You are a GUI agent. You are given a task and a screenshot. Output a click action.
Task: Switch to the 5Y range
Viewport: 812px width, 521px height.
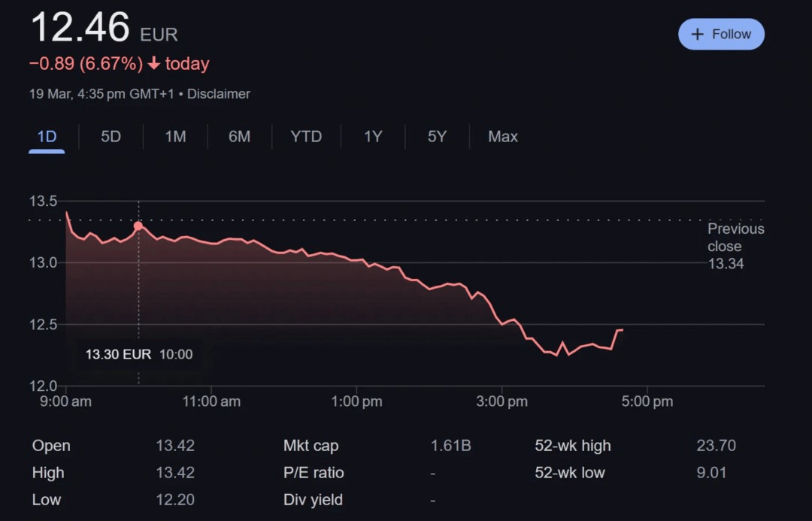point(437,137)
